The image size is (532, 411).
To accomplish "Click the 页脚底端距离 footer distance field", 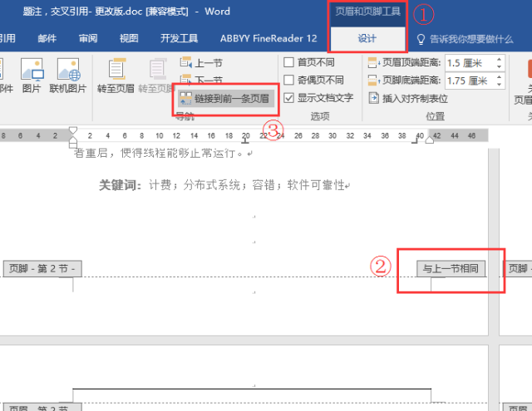I will pos(469,81).
